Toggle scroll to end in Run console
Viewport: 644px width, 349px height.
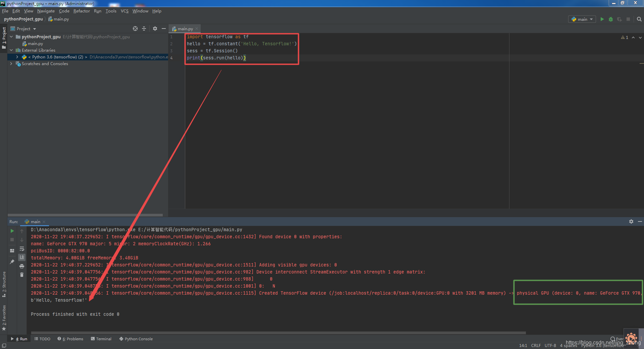[x=22, y=257]
